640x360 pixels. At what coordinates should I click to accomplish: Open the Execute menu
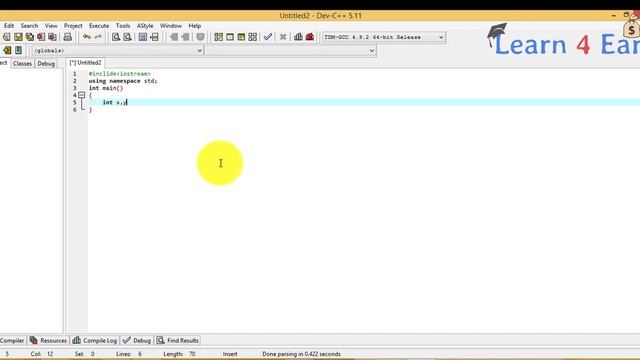coord(99,26)
